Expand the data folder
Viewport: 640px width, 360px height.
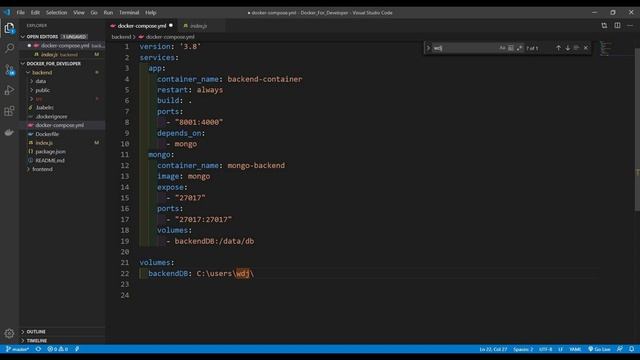[x=31, y=81]
